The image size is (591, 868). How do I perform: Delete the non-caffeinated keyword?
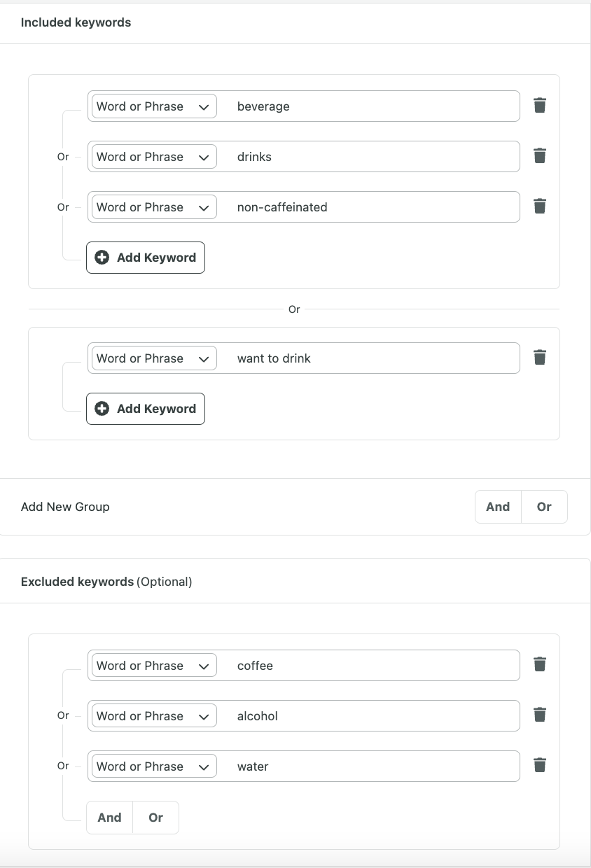pos(540,206)
